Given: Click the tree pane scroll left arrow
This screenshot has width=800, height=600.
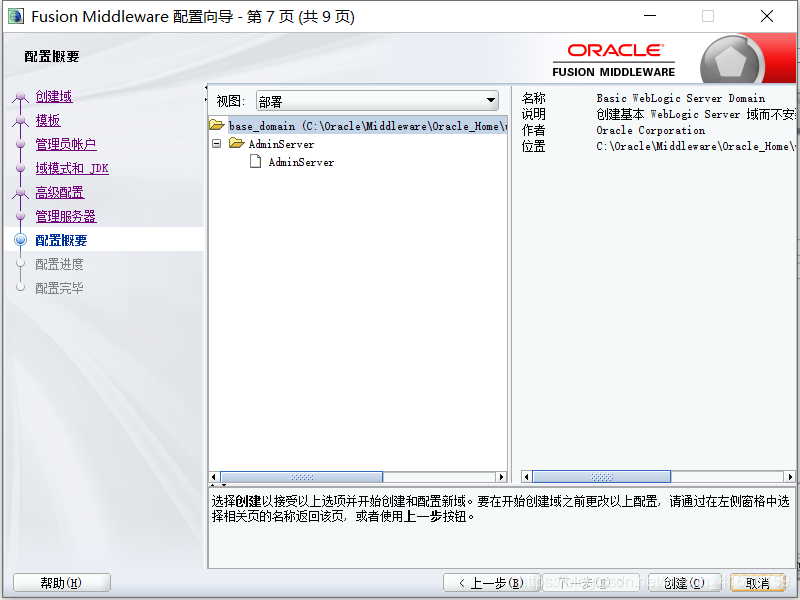Looking at the screenshot, I should tap(214, 477).
